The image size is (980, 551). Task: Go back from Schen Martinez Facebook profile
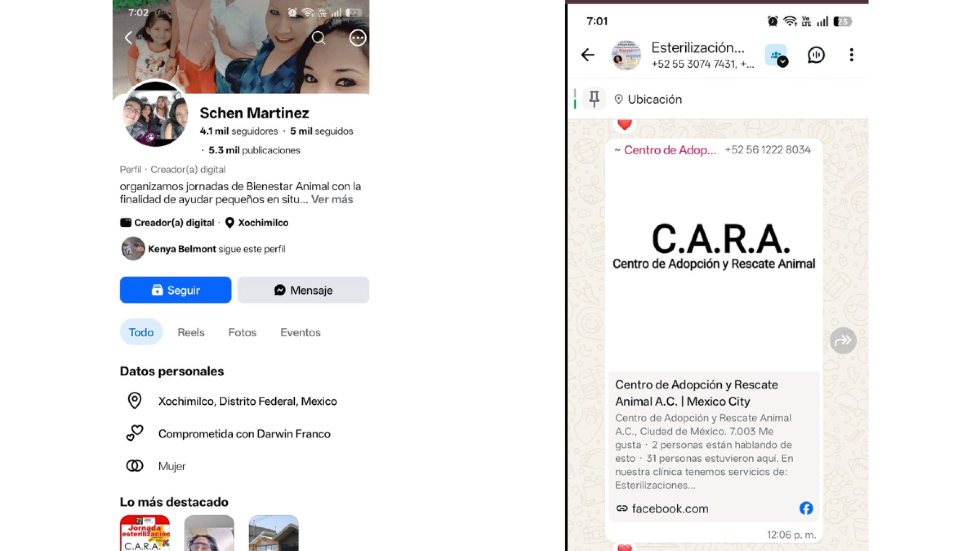pyautogui.click(x=129, y=38)
